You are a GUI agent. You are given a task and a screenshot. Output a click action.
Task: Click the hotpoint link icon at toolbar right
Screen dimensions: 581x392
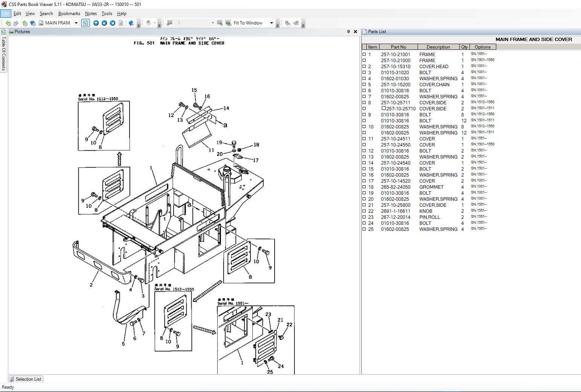[x=287, y=23]
